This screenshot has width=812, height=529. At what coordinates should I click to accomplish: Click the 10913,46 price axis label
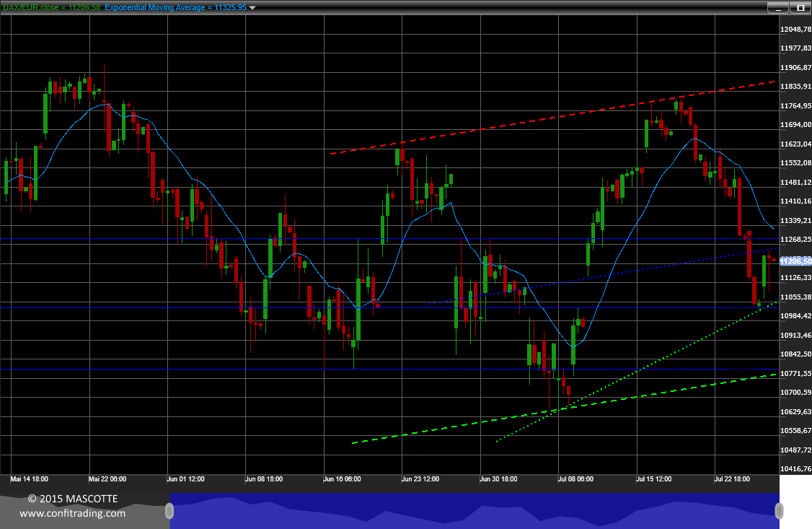pos(795,336)
